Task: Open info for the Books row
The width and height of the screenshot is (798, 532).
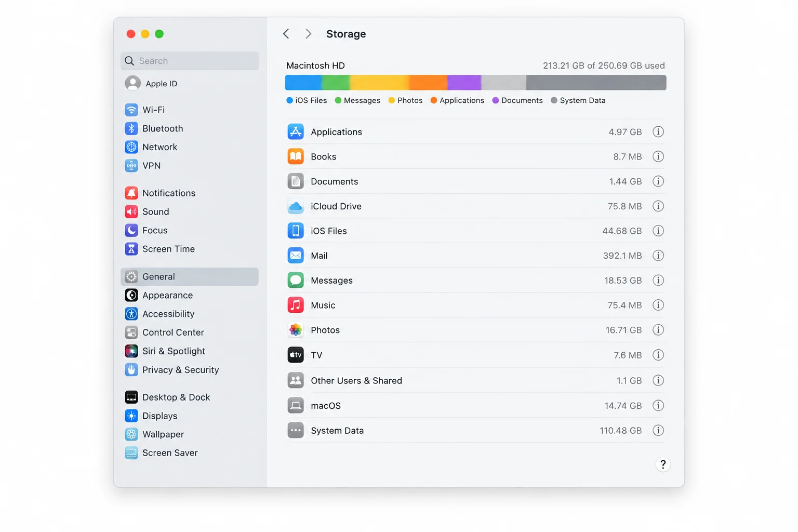Action: point(658,156)
